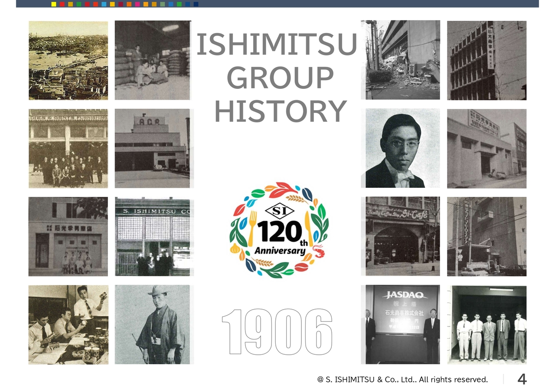Open the harbor cityscape sepia photo
555x392 pixels.
pos(69,60)
